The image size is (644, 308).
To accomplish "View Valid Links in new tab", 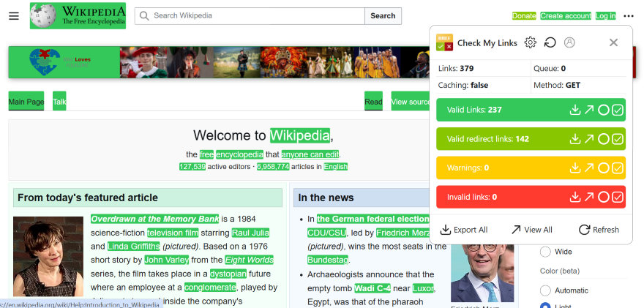I will [589, 110].
